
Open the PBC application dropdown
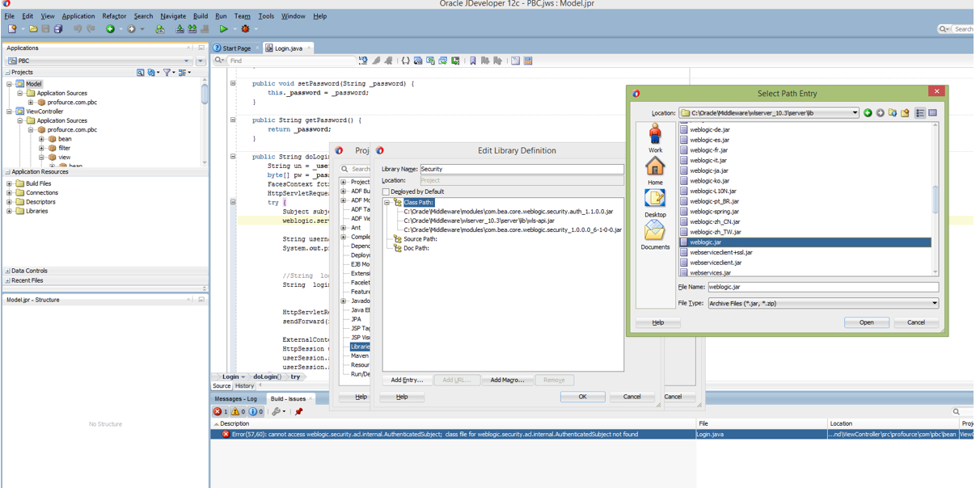[x=186, y=61]
